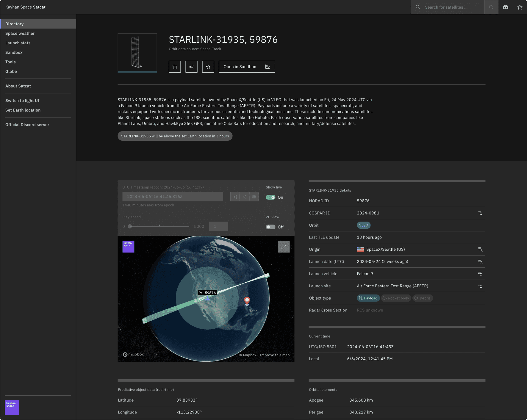Click the Open in Sandbox button
The image size is (527, 420).
click(x=246, y=67)
